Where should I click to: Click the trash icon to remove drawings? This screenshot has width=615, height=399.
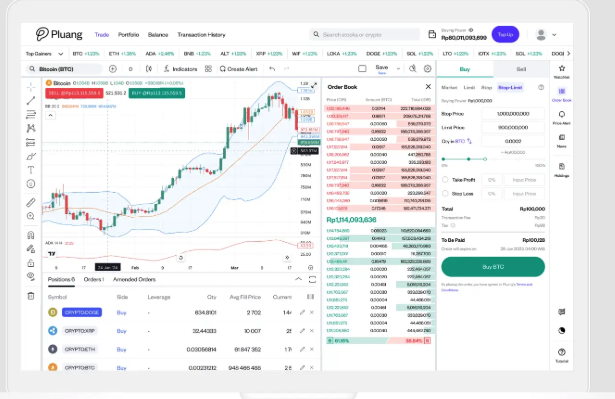pos(31,296)
